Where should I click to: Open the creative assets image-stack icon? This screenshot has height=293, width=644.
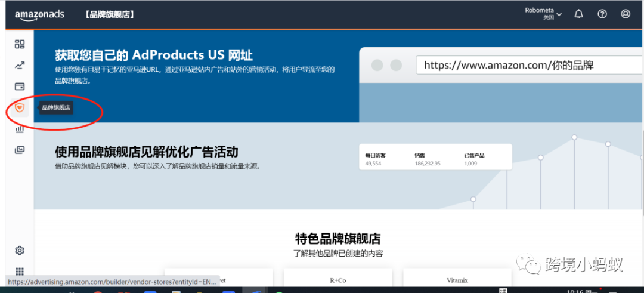click(x=20, y=150)
